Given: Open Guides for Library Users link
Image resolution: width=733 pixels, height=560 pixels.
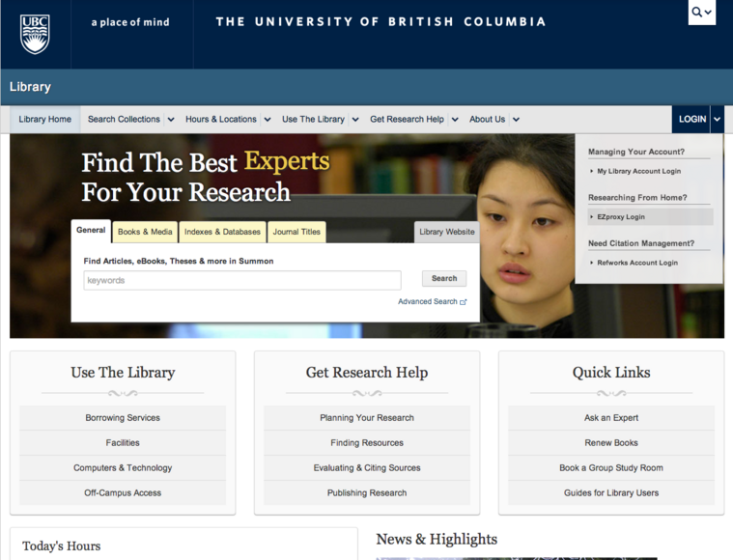Looking at the screenshot, I should pos(611,492).
